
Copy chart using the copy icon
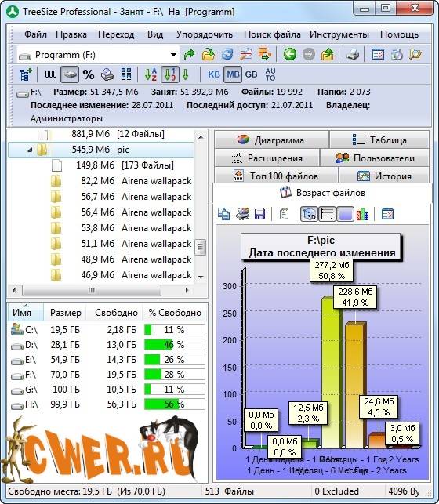pyautogui.click(x=223, y=214)
